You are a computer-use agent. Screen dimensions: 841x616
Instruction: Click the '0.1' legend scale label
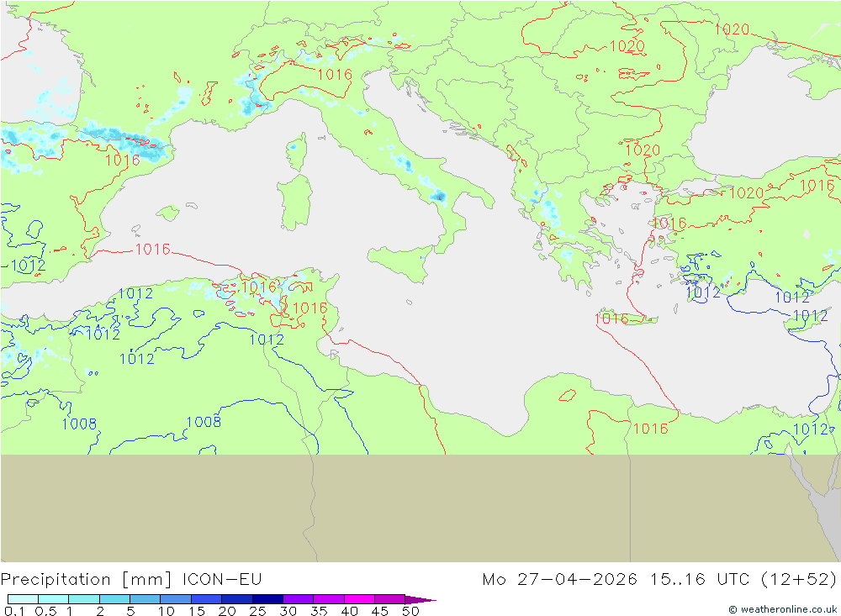(x=14, y=611)
